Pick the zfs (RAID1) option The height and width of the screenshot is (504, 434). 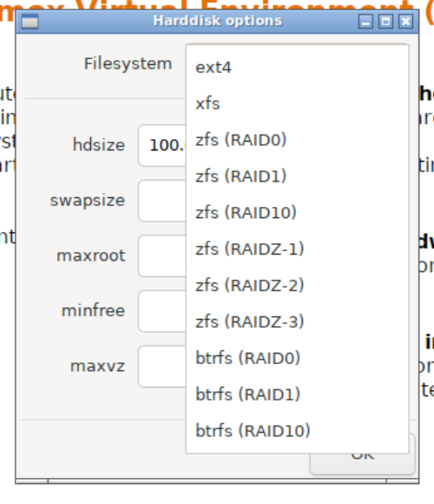(x=297, y=176)
